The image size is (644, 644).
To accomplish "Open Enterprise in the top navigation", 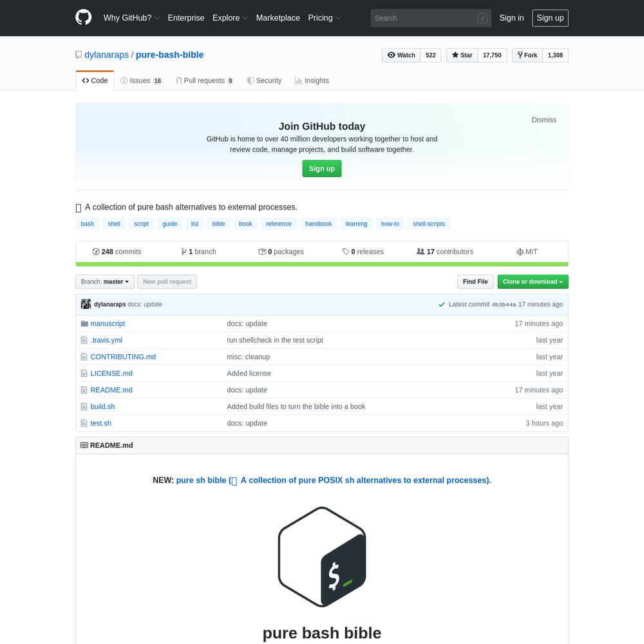I will tap(186, 18).
